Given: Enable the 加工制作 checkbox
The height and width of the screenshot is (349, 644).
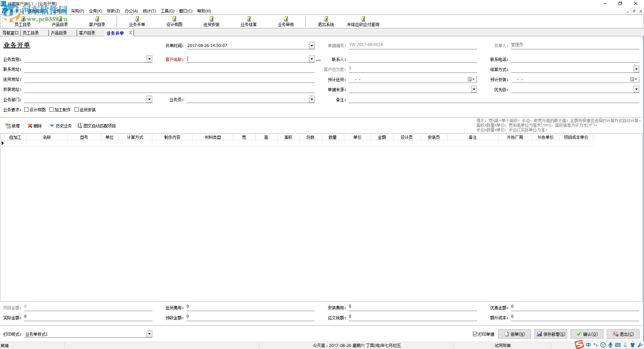Looking at the screenshot, I should [x=51, y=110].
